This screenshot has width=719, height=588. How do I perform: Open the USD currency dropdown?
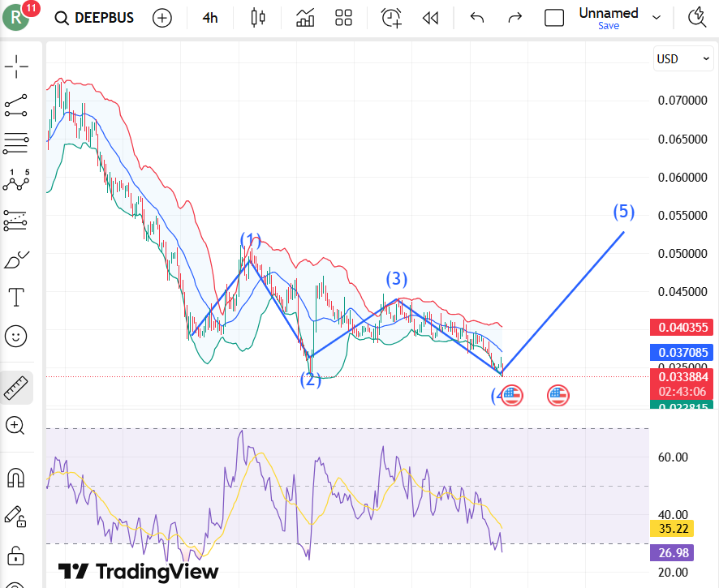pos(682,58)
